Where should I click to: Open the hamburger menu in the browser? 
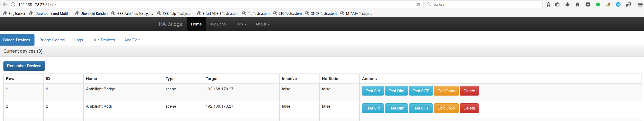coord(640,4)
